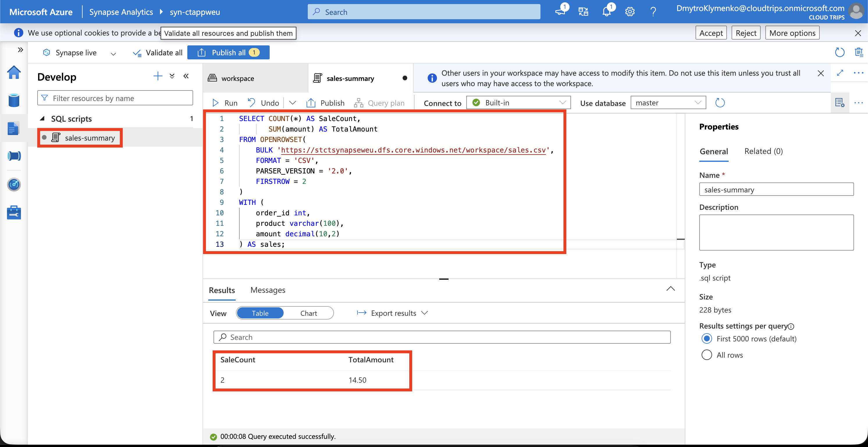Close the cookies banner
Viewport: 868px width, 447px height.
tap(858, 33)
